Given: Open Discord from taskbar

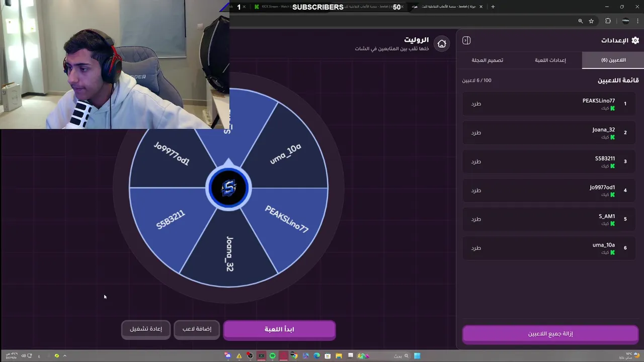Looking at the screenshot, I should [x=228, y=356].
